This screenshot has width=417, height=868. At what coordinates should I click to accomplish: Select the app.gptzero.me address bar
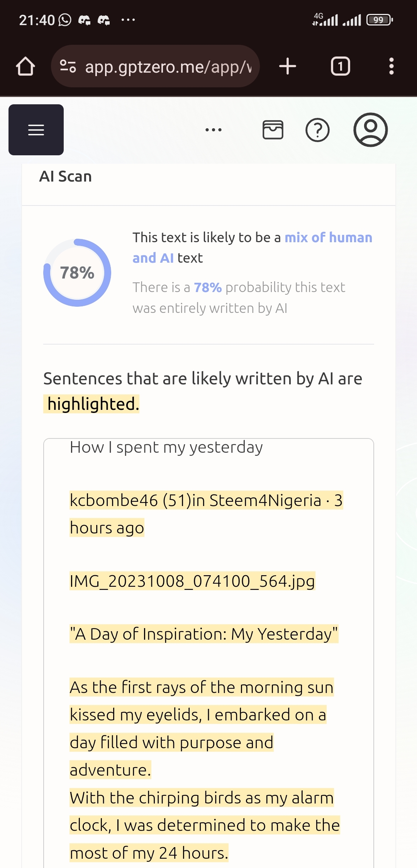(x=155, y=66)
